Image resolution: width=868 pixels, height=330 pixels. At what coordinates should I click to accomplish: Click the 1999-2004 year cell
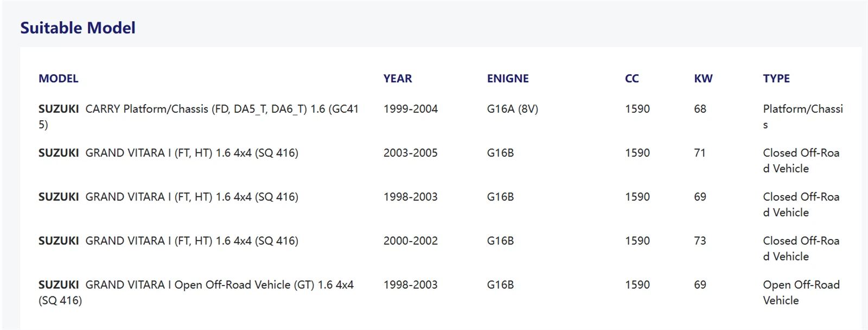point(410,109)
